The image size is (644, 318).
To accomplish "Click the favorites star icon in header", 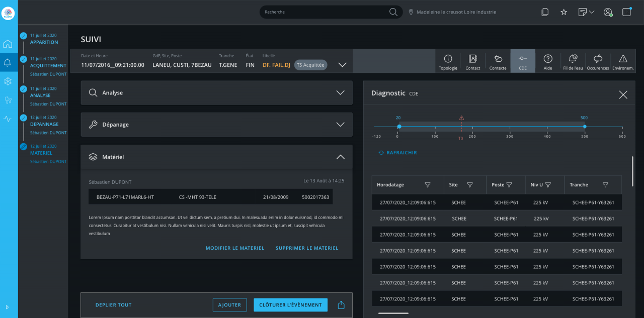I will pyautogui.click(x=564, y=12).
